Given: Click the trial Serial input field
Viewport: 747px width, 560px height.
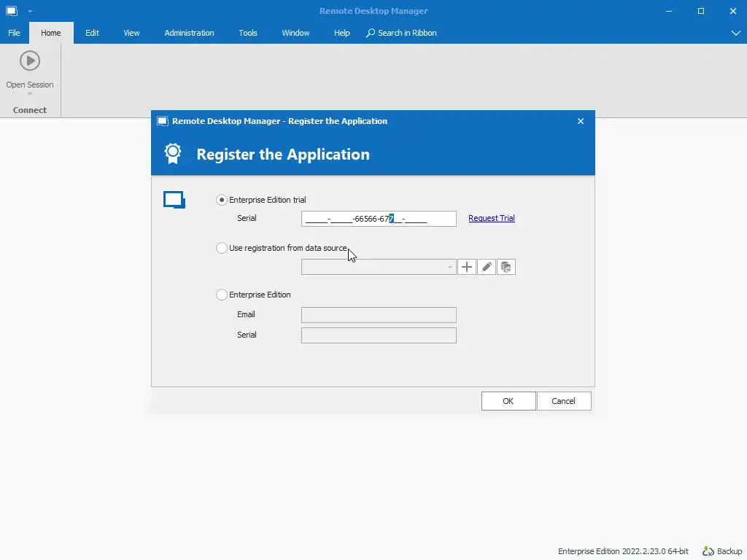Looking at the screenshot, I should click(379, 219).
